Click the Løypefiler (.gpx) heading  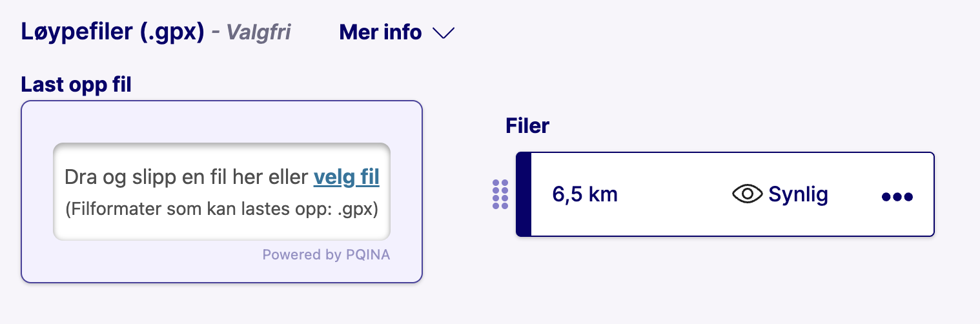point(113,32)
